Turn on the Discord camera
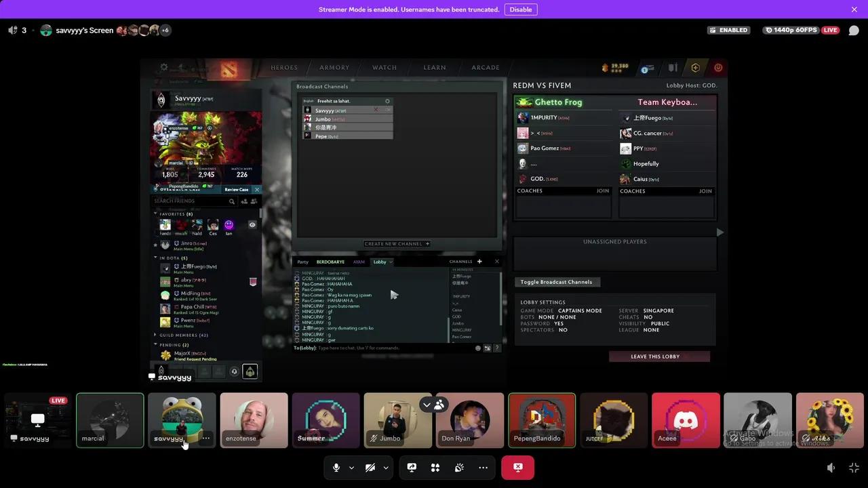868x488 pixels. (x=370, y=468)
